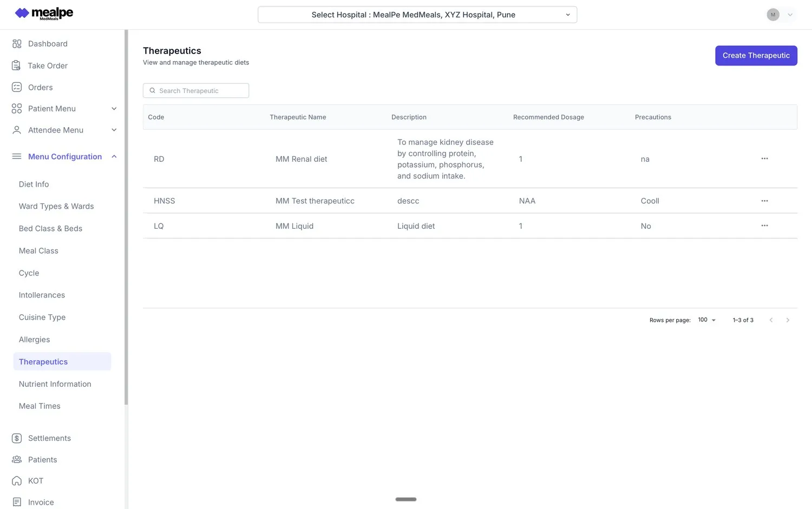Click the search magnifier icon

[x=153, y=91]
